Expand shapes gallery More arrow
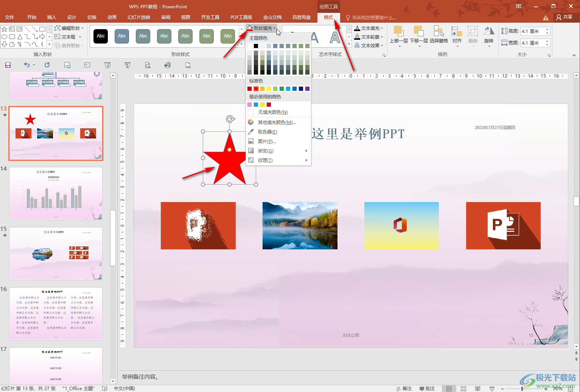580x392 pixels. [49, 45]
